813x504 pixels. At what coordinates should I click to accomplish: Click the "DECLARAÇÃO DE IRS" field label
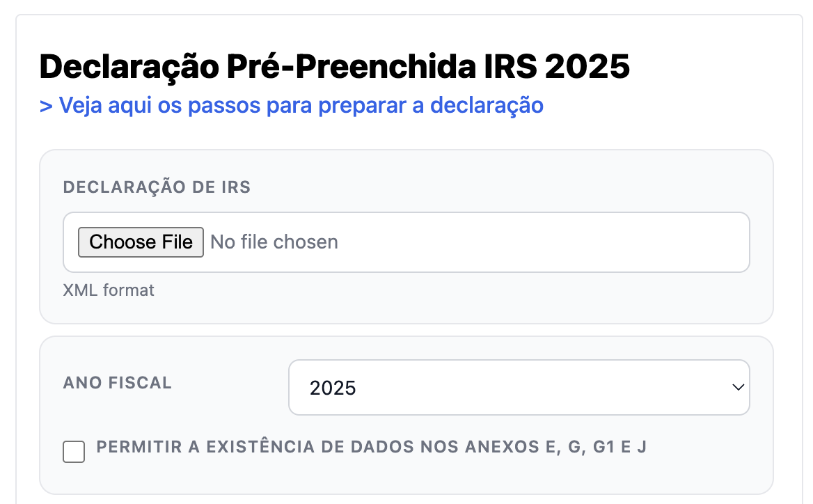pos(157,187)
